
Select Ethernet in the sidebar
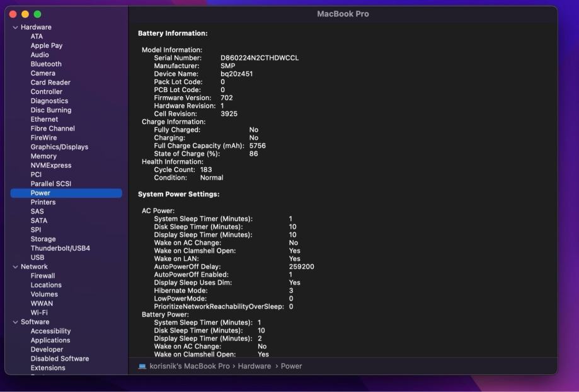[44, 119]
